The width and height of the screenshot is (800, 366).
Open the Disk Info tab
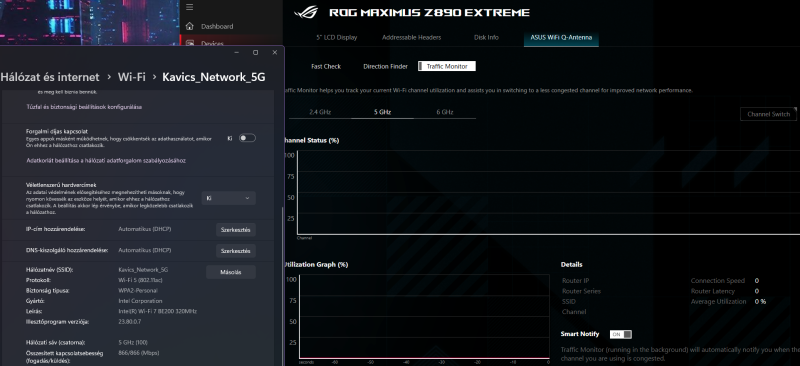coord(486,37)
